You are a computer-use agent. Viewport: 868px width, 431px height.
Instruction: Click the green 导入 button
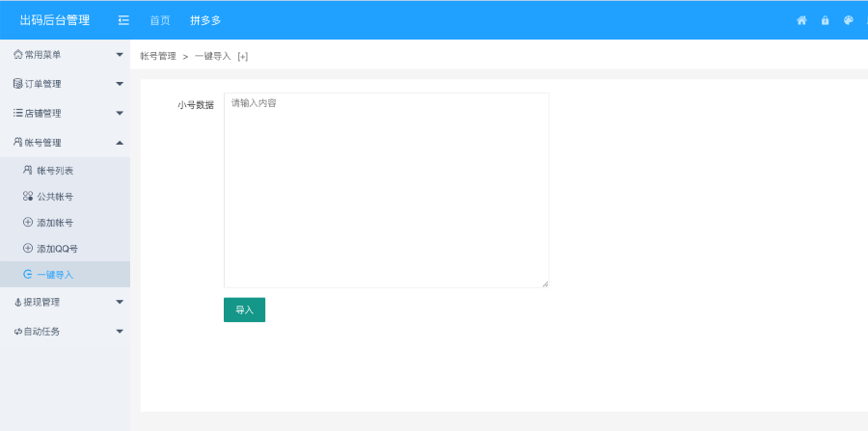point(244,310)
